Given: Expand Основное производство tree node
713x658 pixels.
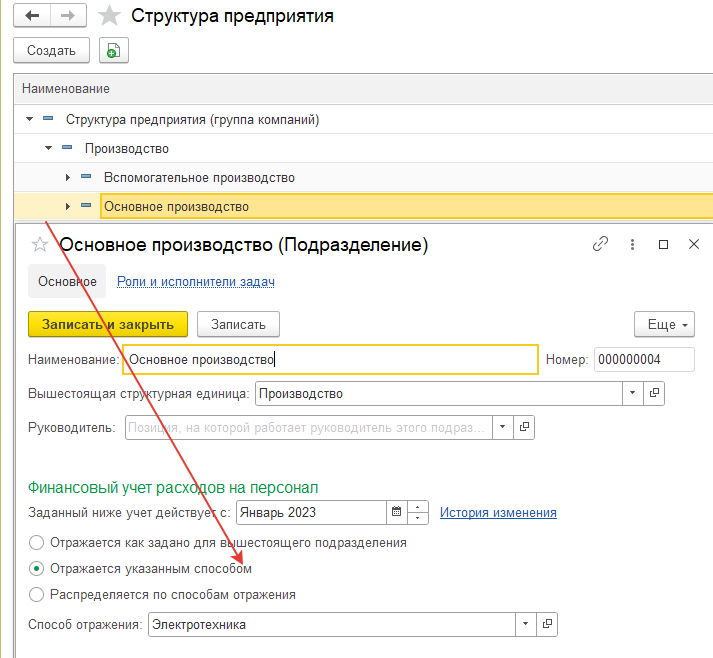Looking at the screenshot, I should point(68,206).
